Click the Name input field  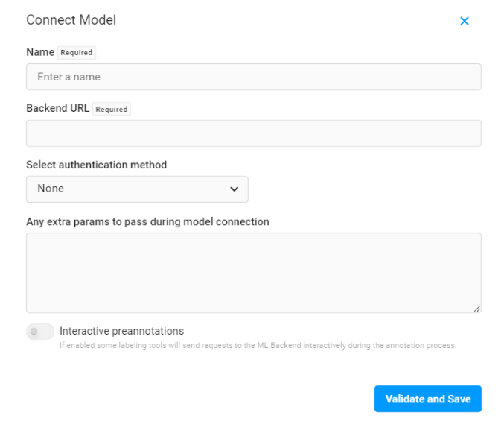click(253, 77)
